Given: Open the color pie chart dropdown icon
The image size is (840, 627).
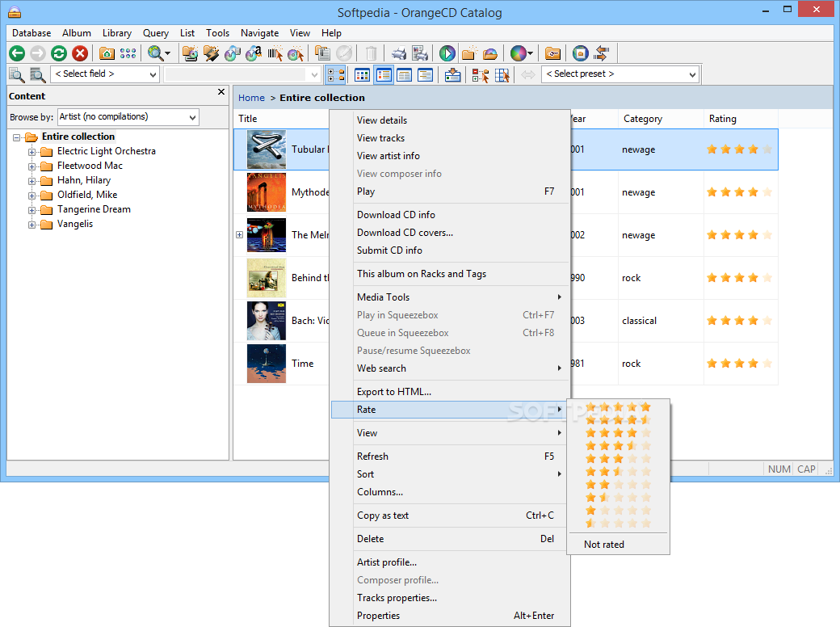Looking at the screenshot, I should point(521,53).
